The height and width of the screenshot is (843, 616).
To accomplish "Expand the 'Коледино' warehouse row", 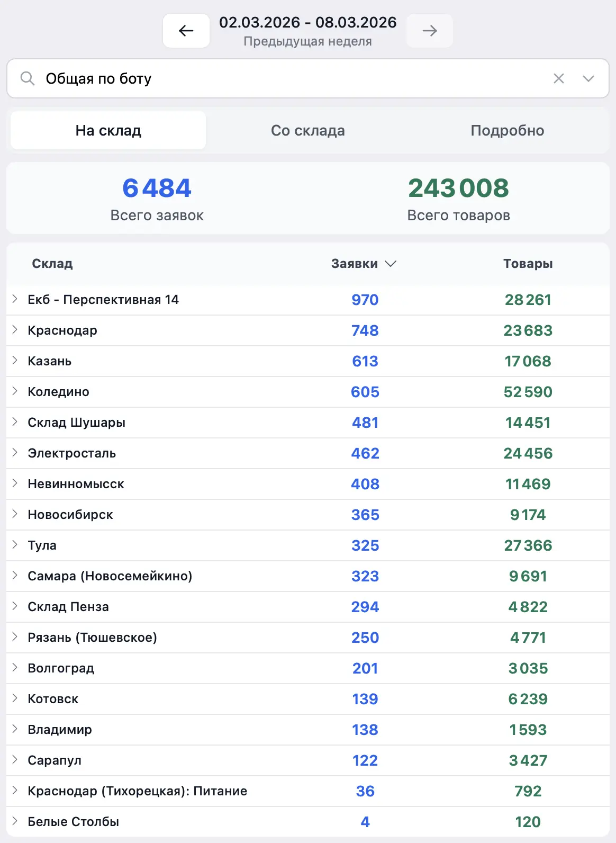I will point(15,391).
